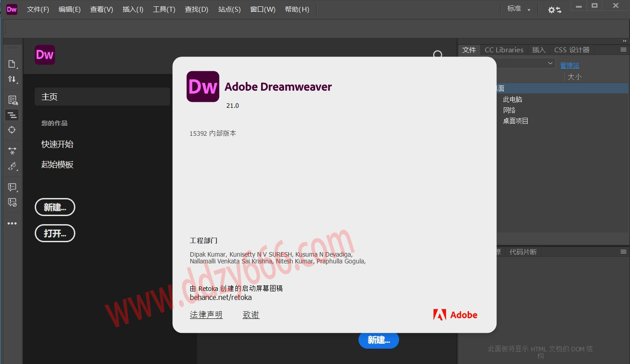Toggle the Live View Options icon
Viewport: 630px width, 364px height.
(12, 100)
